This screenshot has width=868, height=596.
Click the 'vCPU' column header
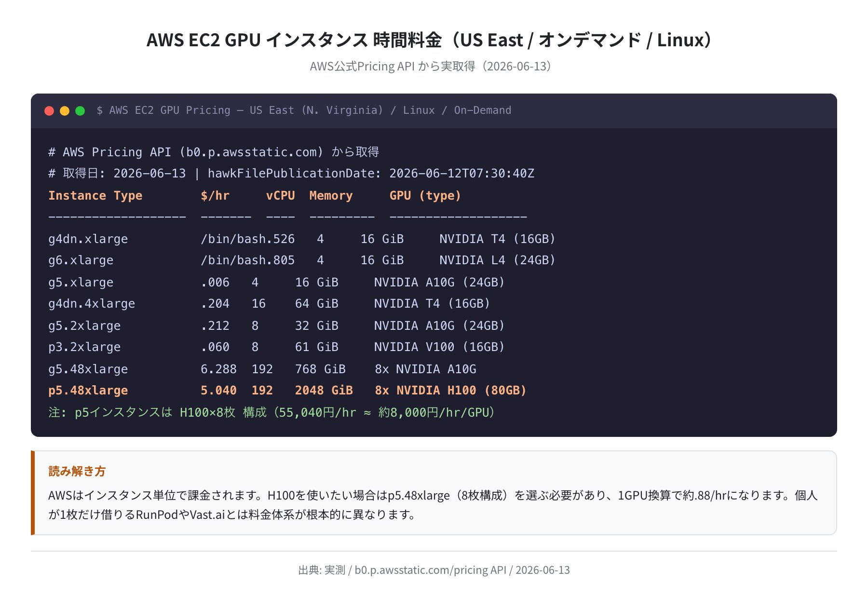pyautogui.click(x=280, y=195)
